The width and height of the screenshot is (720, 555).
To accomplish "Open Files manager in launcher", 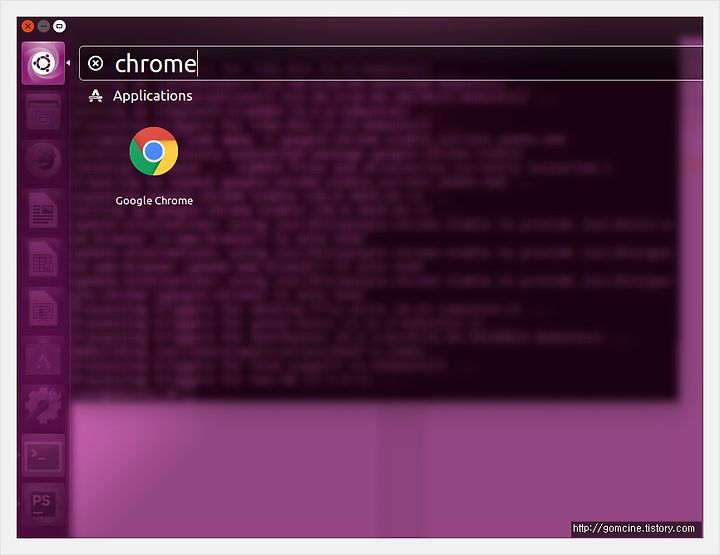I will [x=43, y=112].
